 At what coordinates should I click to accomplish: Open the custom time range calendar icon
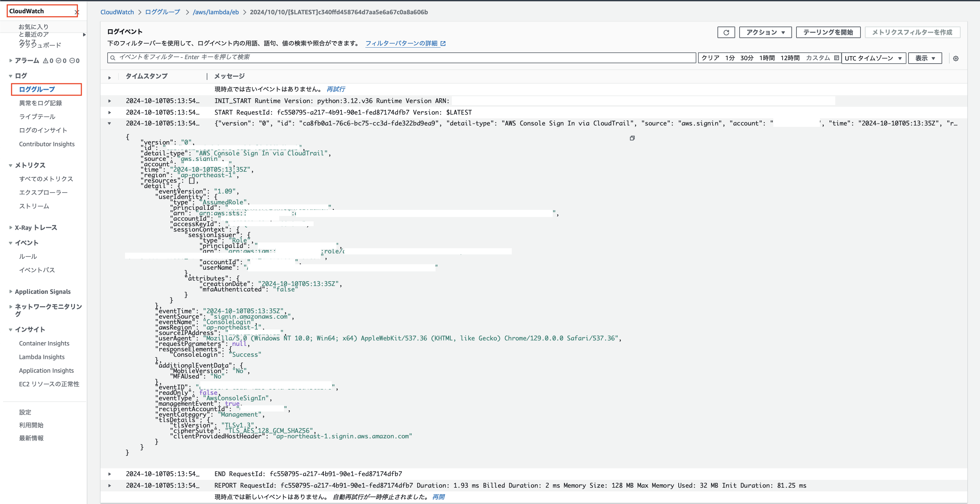point(836,58)
